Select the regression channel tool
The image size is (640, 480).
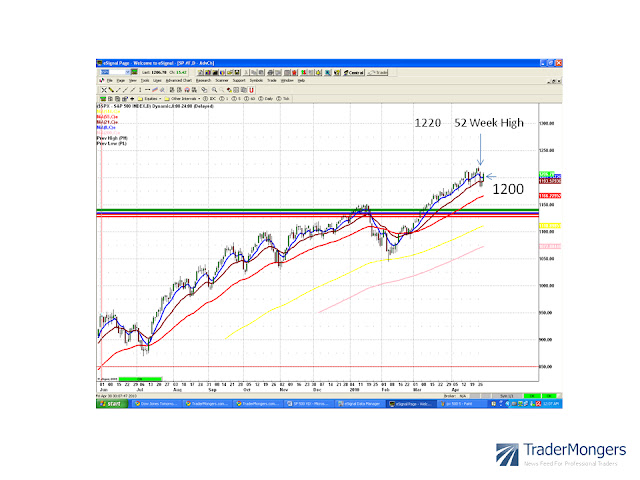[x=155, y=90]
